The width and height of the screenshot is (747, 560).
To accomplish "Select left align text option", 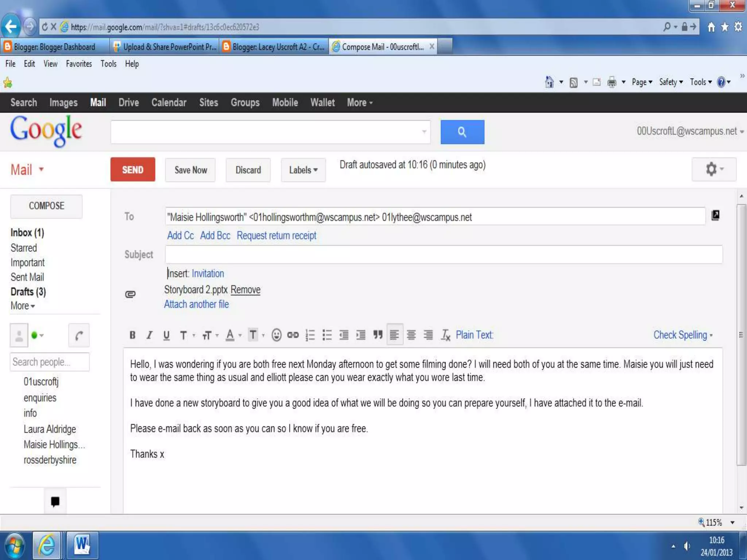I will 394,335.
